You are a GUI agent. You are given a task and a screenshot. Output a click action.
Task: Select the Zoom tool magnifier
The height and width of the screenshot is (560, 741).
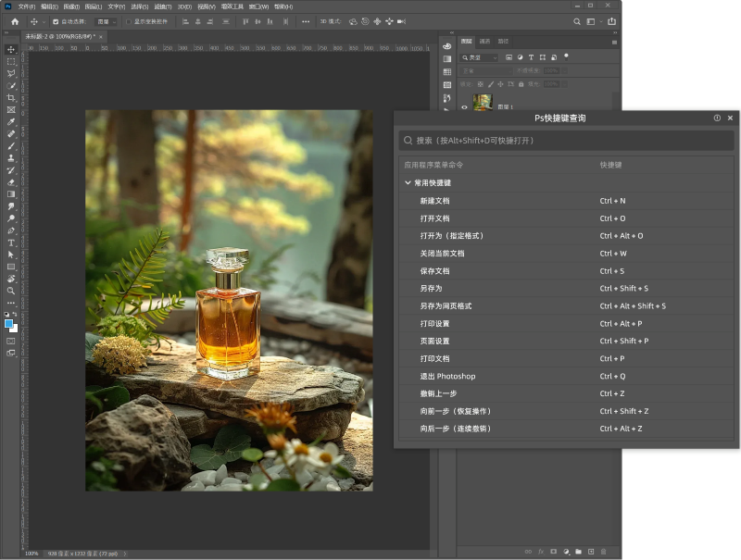[11, 290]
